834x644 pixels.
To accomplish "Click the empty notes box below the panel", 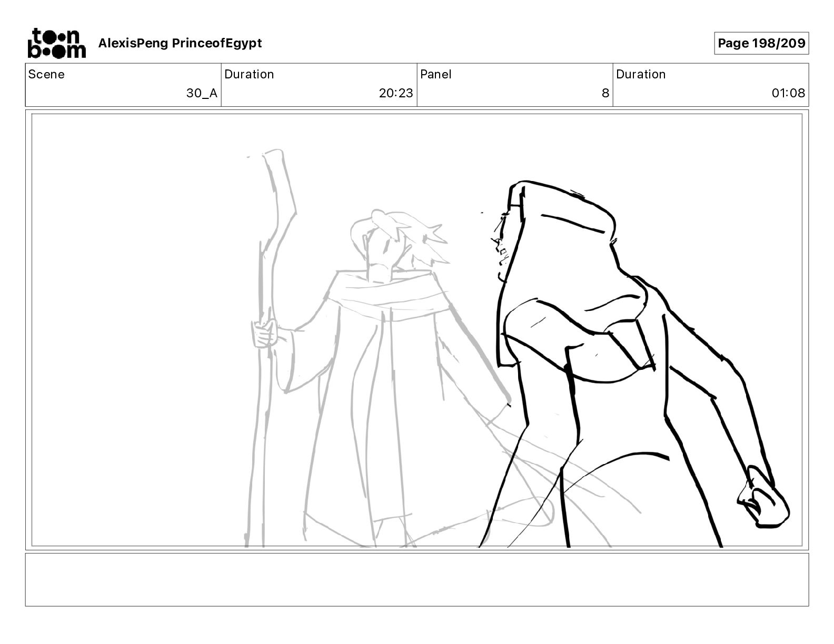I will 417,579.
